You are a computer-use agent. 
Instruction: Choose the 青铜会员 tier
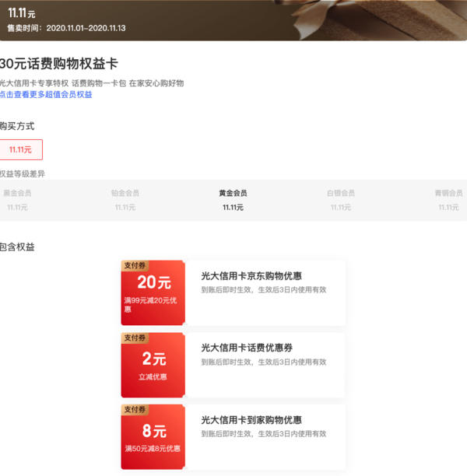[x=449, y=200]
